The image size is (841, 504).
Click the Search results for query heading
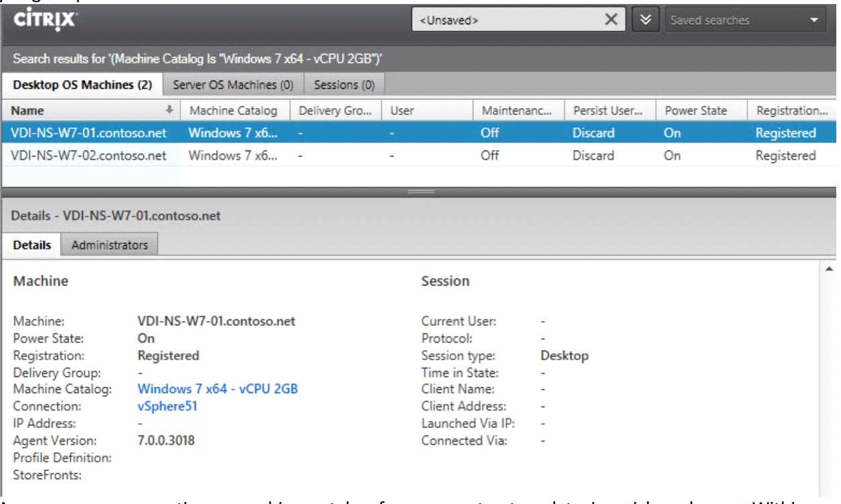[198, 59]
